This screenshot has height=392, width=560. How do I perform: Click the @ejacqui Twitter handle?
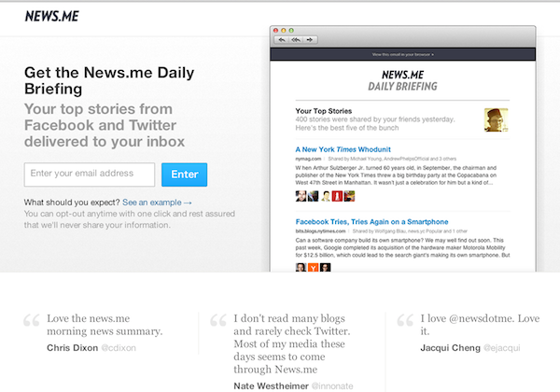pyautogui.click(x=503, y=348)
